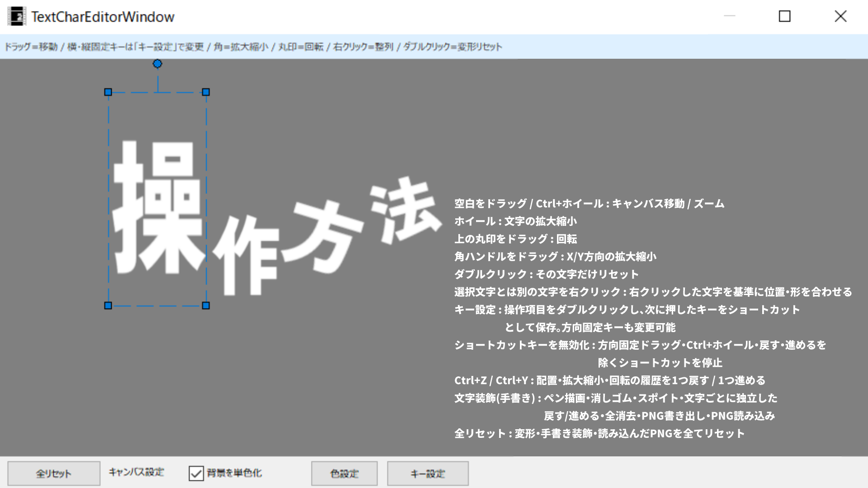Screen dimensions: 868x488
Task: Click the line starting 選択文字とは別の文字を右クリック
Action: (x=653, y=292)
